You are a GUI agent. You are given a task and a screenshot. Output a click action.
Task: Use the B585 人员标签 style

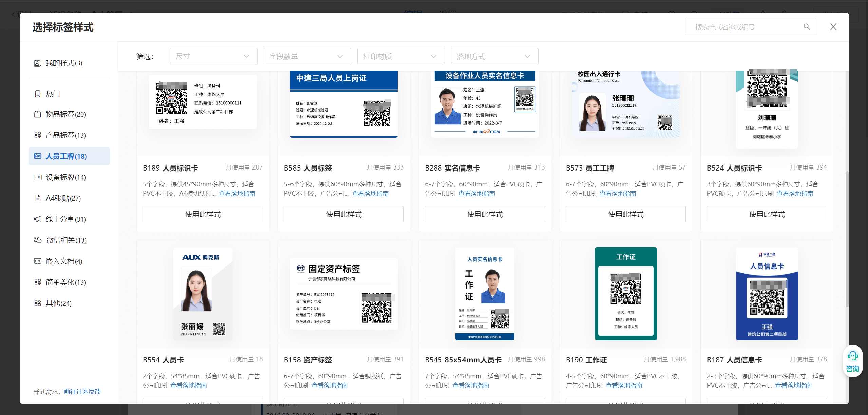point(344,214)
